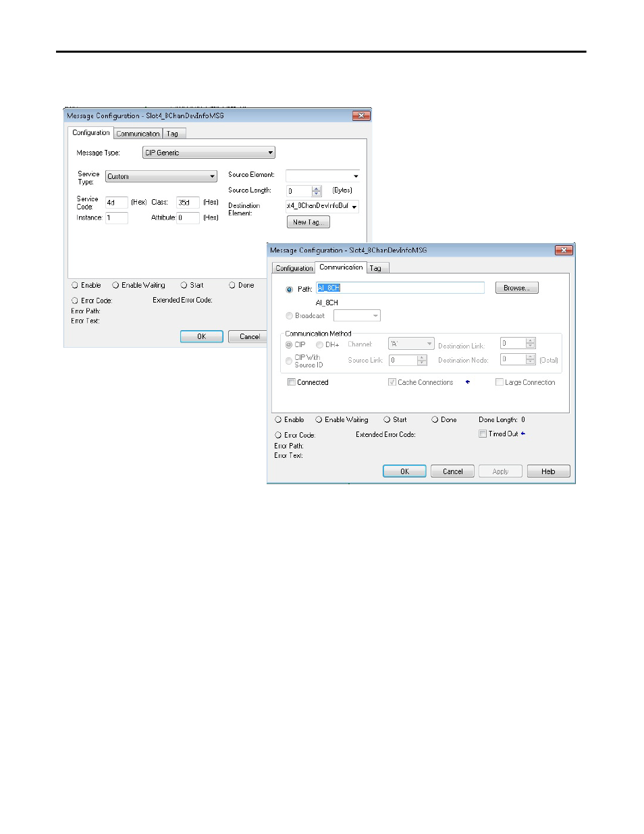This screenshot has width=644, height=834.
Task: Click the Instance input field
Action: (x=116, y=217)
